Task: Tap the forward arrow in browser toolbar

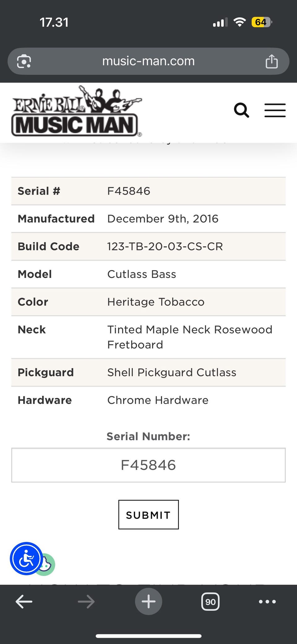Action: (x=86, y=602)
